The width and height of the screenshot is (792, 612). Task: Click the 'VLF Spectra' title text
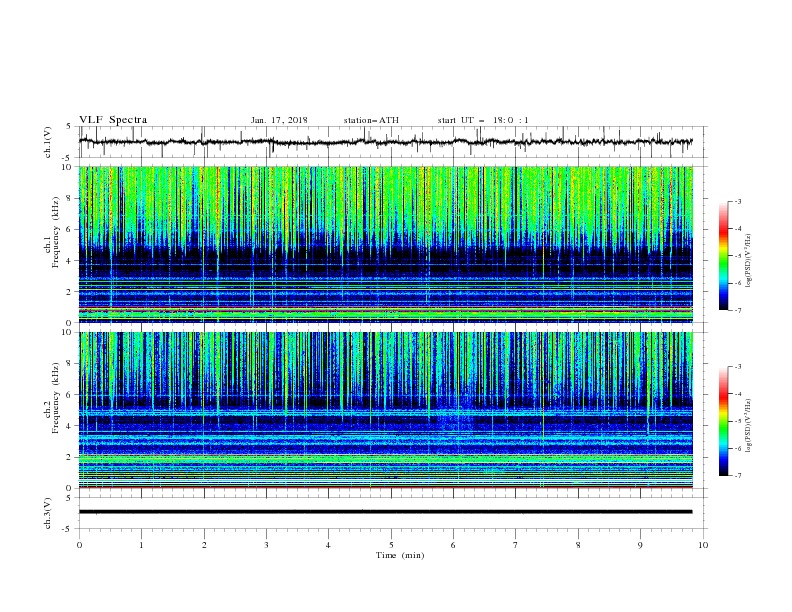tap(113, 120)
